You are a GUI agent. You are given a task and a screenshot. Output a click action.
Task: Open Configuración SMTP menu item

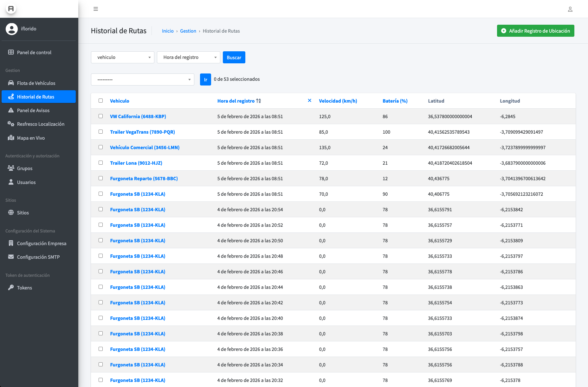click(38, 257)
